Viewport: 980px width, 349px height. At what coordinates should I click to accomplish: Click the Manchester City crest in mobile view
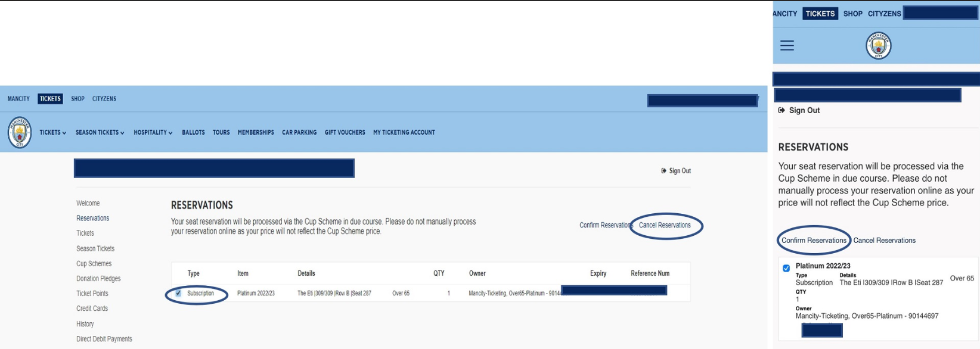click(x=878, y=46)
